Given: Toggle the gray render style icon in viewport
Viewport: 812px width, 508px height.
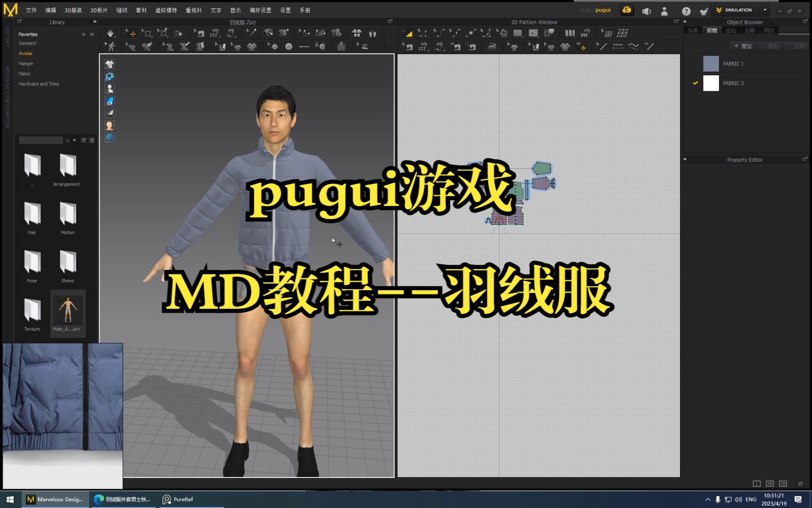Looking at the screenshot, I should (x=109, y=113).
